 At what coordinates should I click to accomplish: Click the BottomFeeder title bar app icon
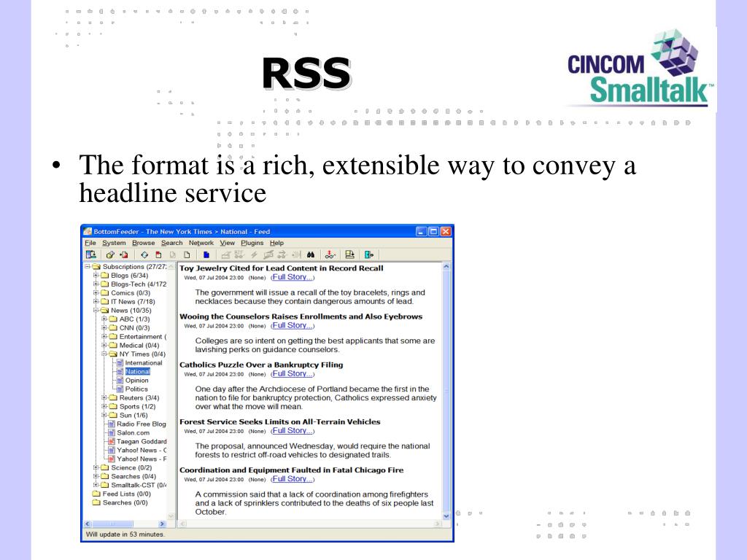pyautogui.click(x=88, y=231)
